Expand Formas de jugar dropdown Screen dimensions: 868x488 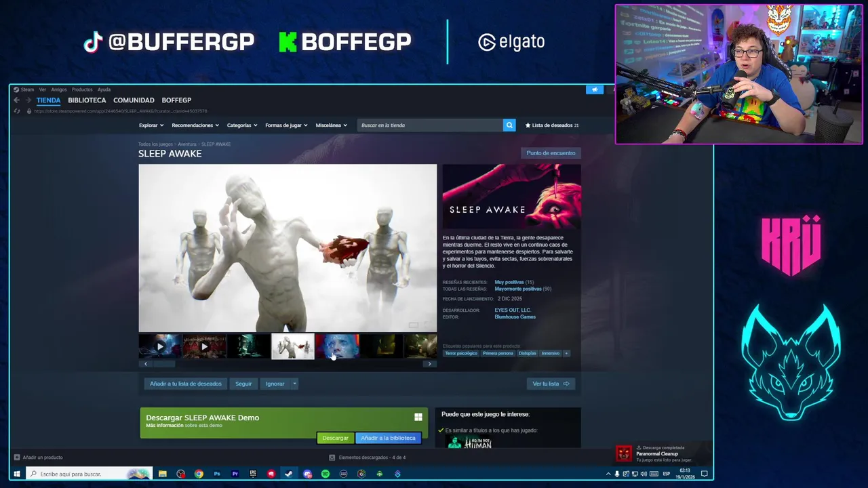point(286,125)
